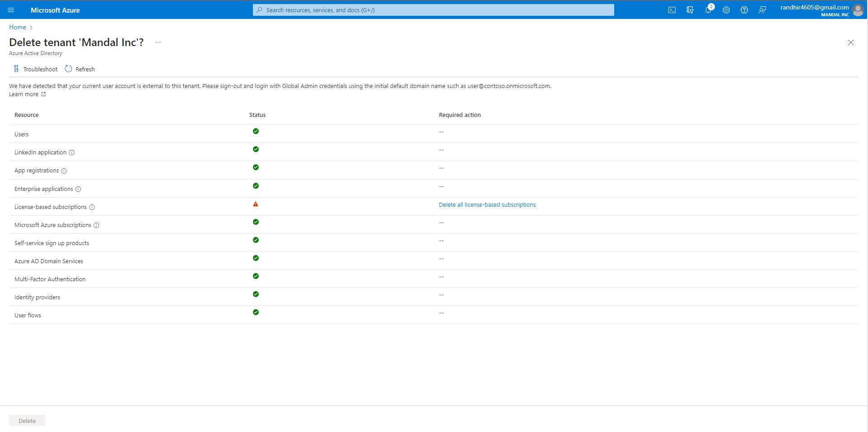Click green check status for Enterprise applications

[256, 186]
